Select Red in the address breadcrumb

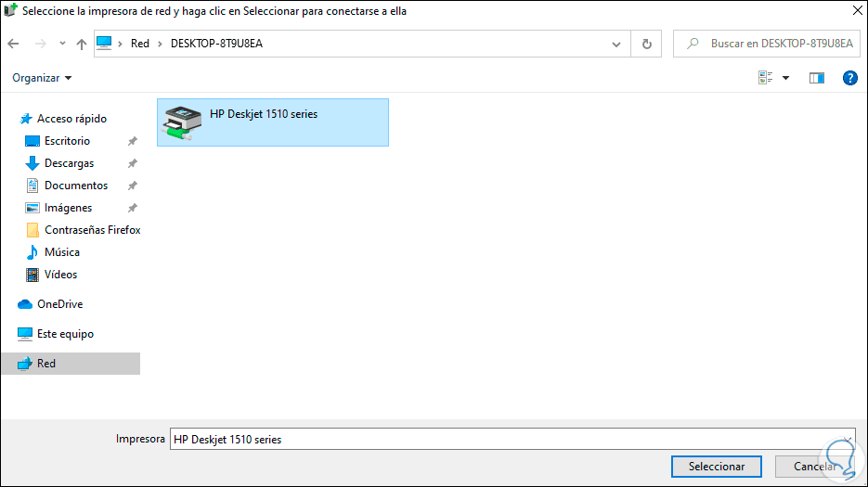click(140, 44)
